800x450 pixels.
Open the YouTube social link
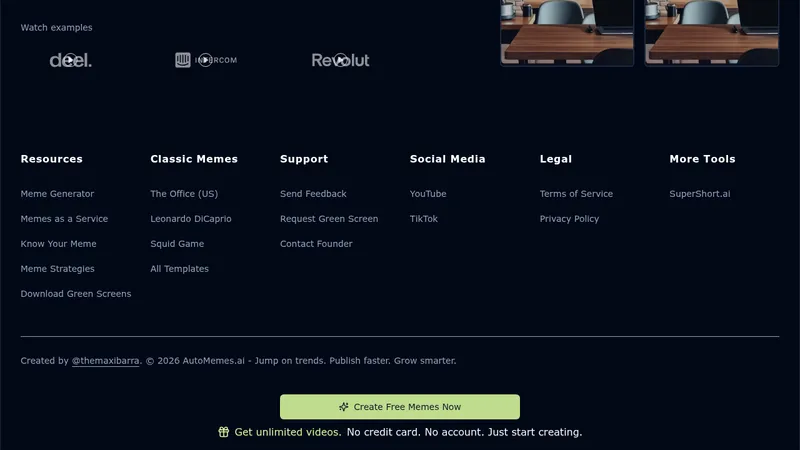pyautogui.click(x=428, y=194)
